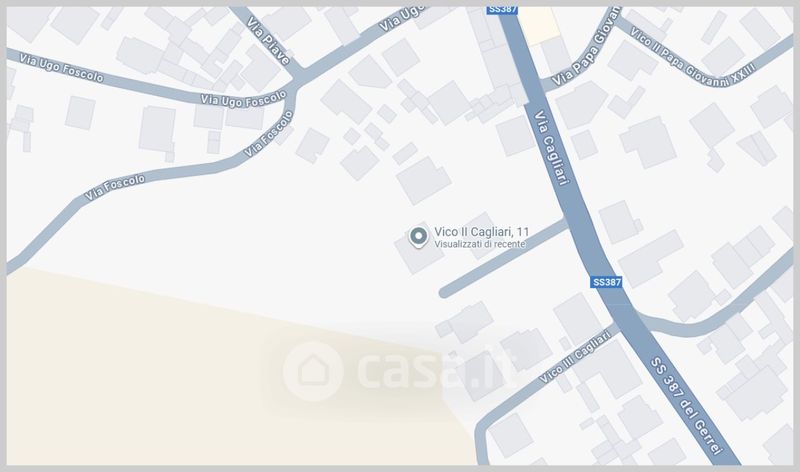The width and height of the screenshot is (800, 472).
Task: Click the short dead-end road near pin
Action: 504,258
